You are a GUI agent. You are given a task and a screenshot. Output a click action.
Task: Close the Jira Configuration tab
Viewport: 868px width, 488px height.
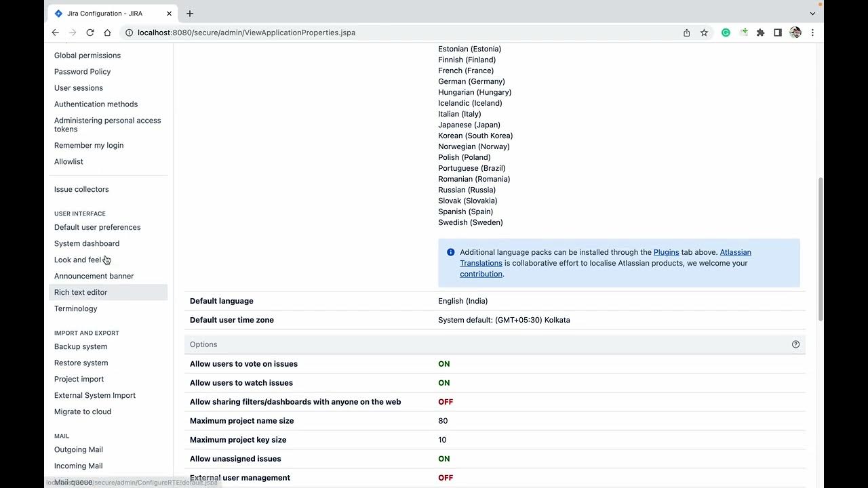pos(170,14)
